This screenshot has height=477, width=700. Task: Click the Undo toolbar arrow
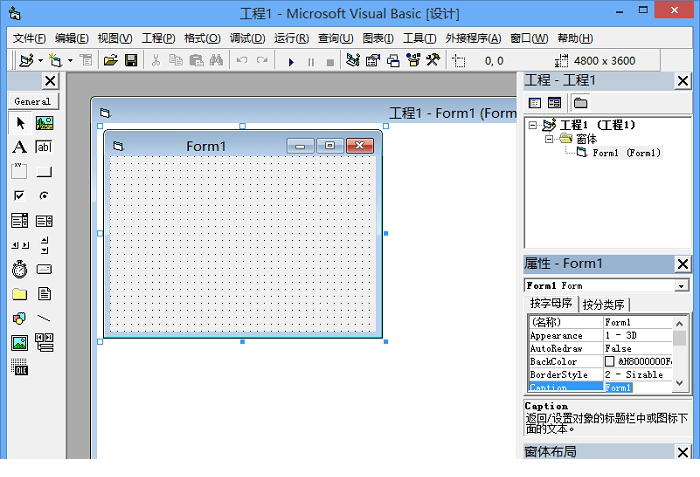[x=242, y=60]
